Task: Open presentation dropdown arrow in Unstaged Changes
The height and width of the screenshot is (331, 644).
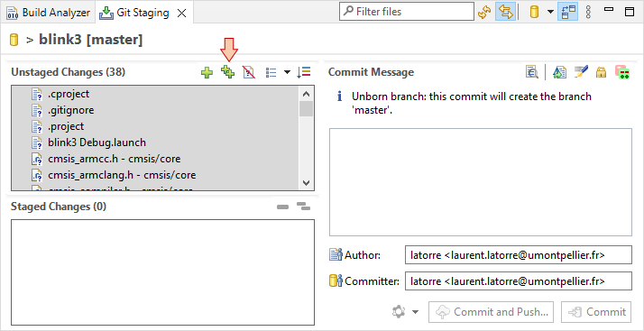Action: 287,73
